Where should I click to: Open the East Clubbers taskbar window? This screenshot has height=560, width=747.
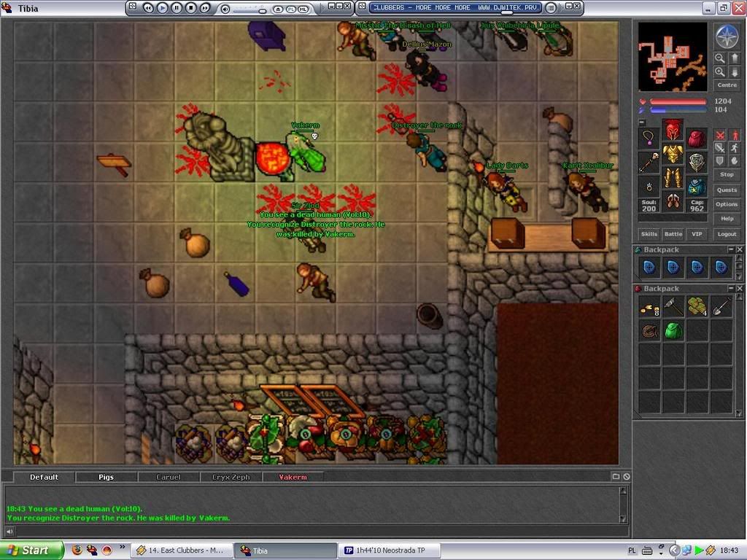point(182,551)
